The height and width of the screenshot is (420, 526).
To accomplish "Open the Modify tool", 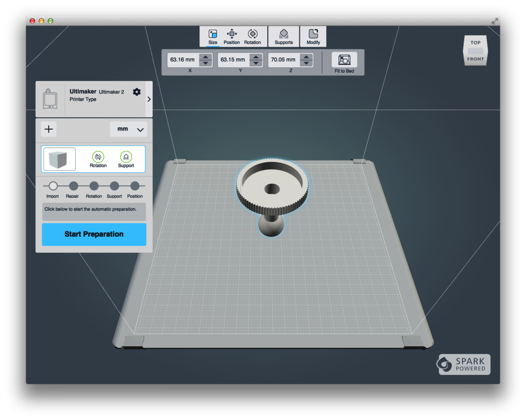I will pos(313,36).
